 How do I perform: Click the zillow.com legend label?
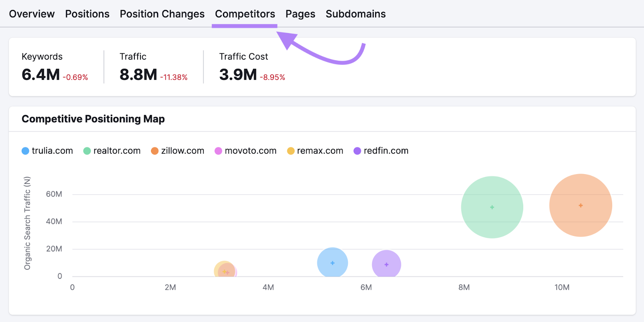pyautogui.click(x=183, y=151)
